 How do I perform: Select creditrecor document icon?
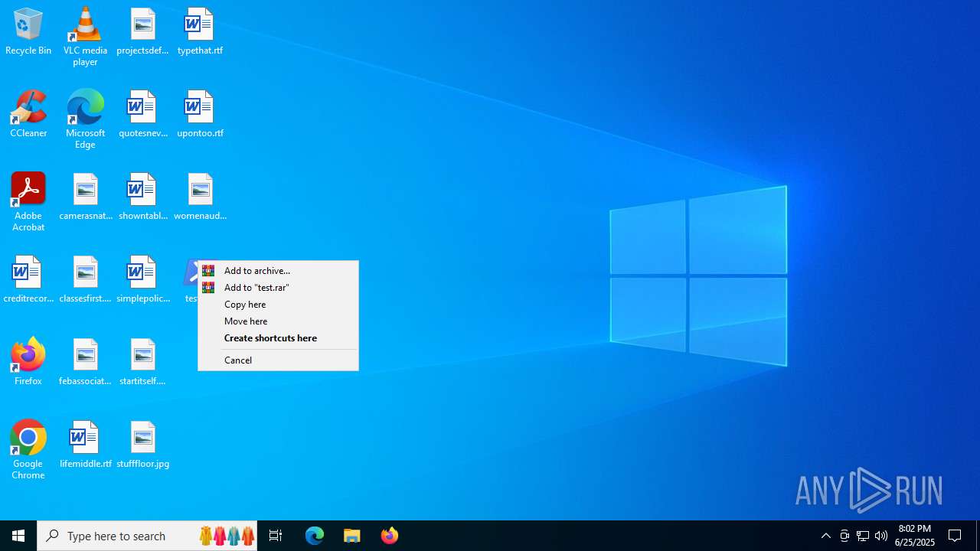click(x=28, y=279)
